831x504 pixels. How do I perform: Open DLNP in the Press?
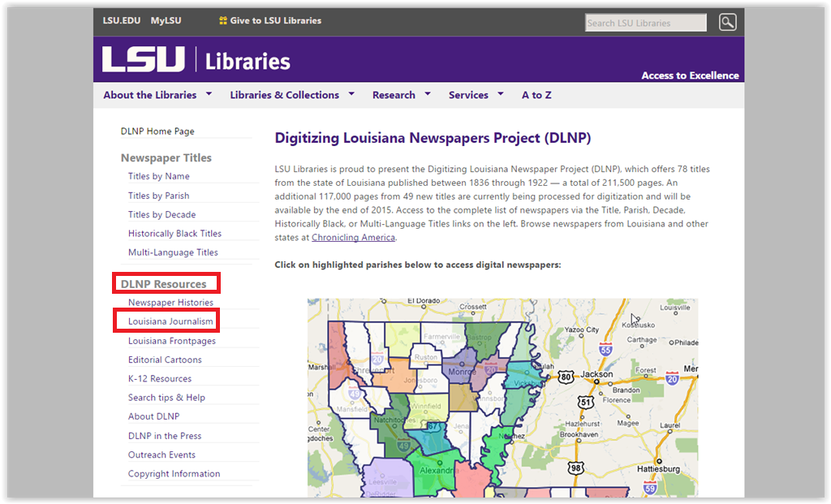tap(165, 436)
